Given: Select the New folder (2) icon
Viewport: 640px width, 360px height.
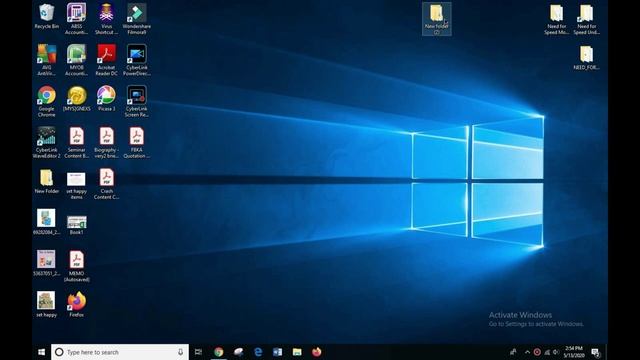Looking at the screenshot, I should tap(437, 19).
